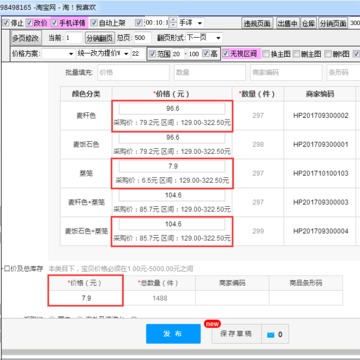
Task: Click the 当前 page number field
Action: 73,38
